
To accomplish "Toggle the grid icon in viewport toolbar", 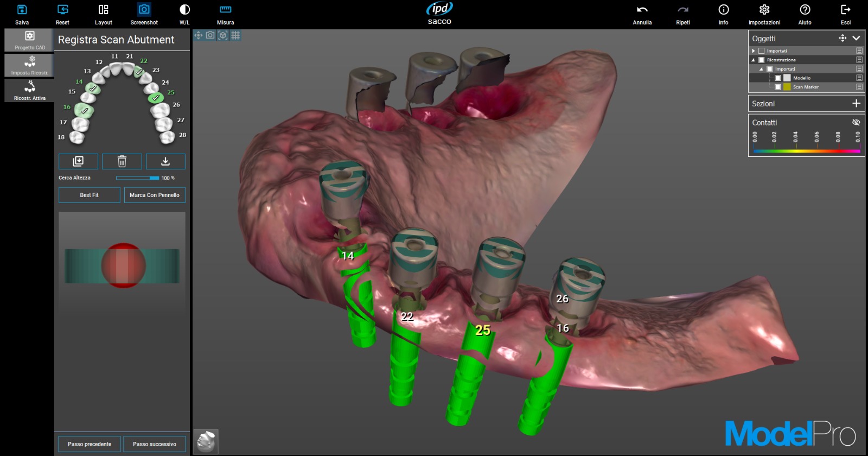I will click(x=235, y=35).
